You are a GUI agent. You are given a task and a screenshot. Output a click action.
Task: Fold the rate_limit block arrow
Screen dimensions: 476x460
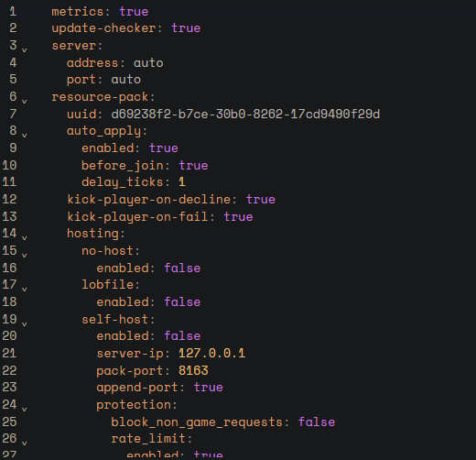[25, 443]
